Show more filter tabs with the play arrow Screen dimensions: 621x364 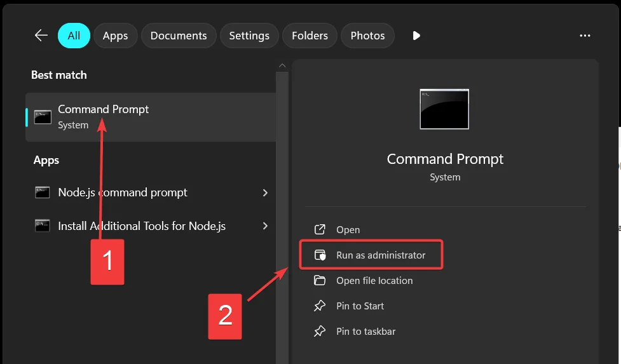point(416,36)
